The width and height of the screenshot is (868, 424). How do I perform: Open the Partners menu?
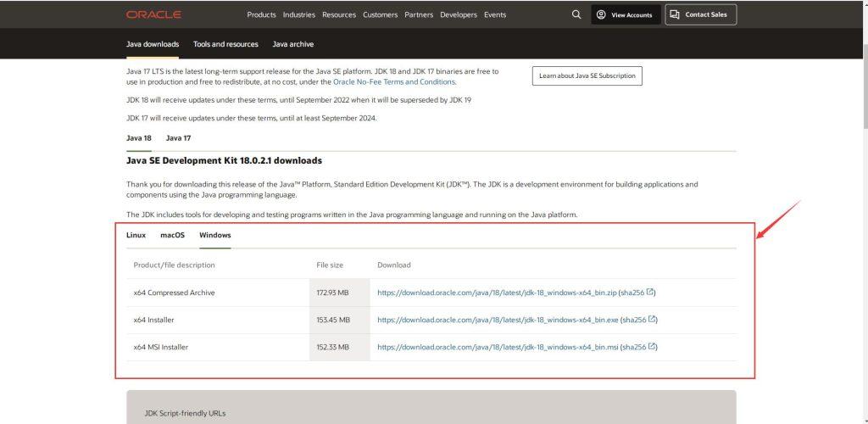(x=419, y=15)
